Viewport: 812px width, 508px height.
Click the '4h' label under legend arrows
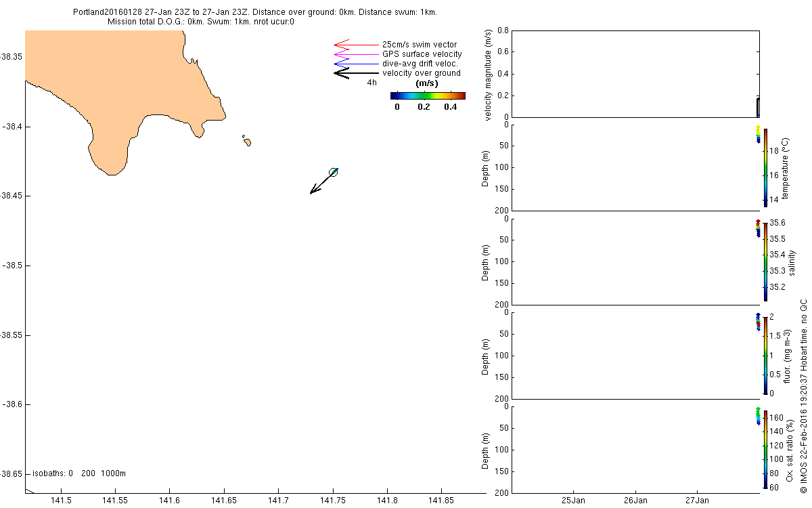point(371,83)
